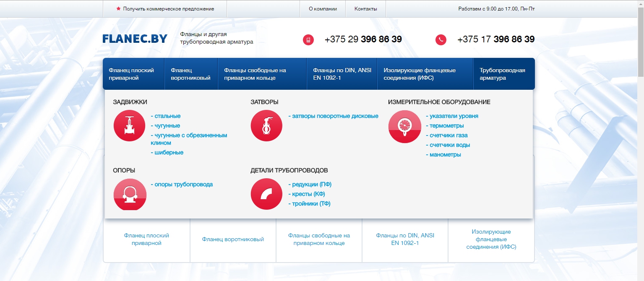The width and height of the screenshot is (644, 281).
Task: Open кресты (КФ) link
Action: point(307,194)
